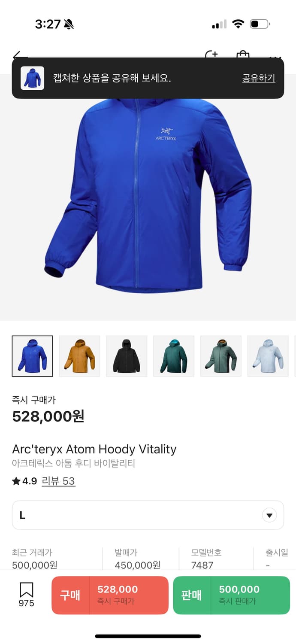Tap the 528,000 instant buy price
Image resolution: width=296 pixels, height=644 pixels.
[x=118, y=589]
